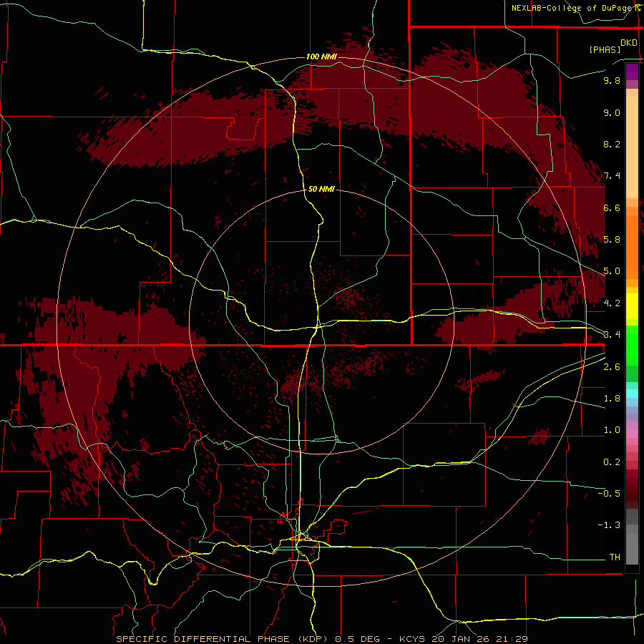Viewport: 644px width, 644px height.
Task: Click the orange segment of the color bar
Action: point(632,248)
